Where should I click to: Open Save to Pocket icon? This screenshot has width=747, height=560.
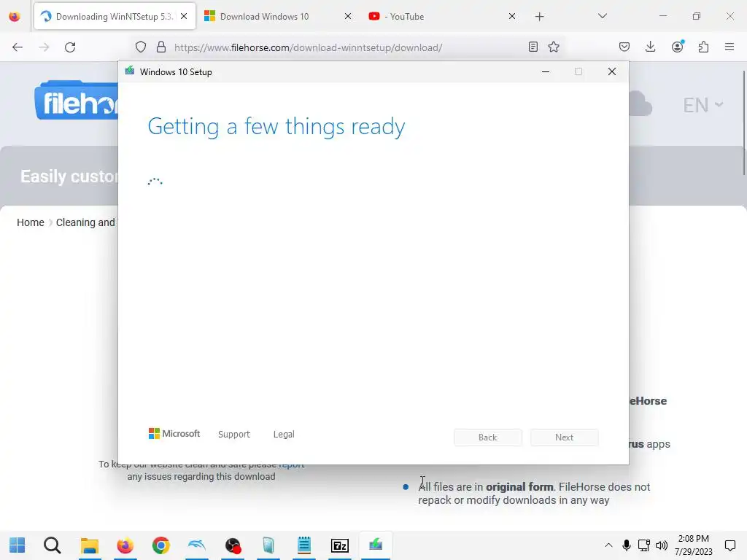point(624,47)
